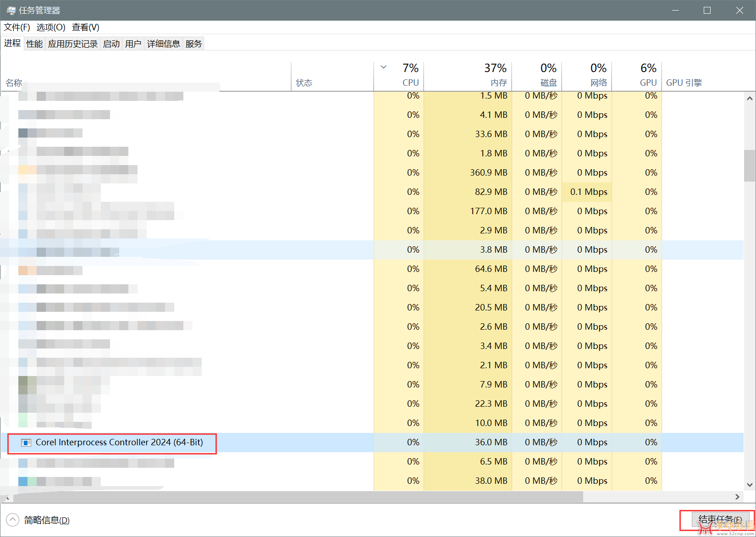Sort by the 内存 37% column header
Viewport: 756px width, 537px height.
(x=468, y=76)
